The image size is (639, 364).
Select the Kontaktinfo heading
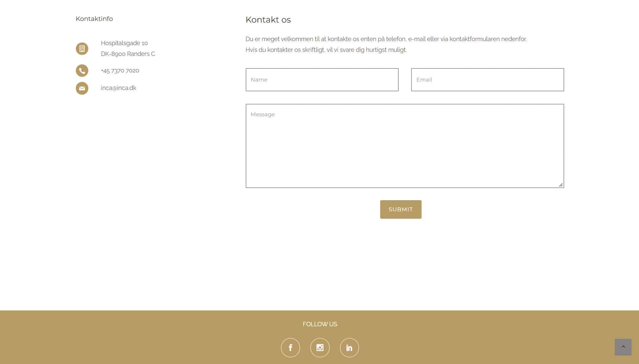pos(94,19)
